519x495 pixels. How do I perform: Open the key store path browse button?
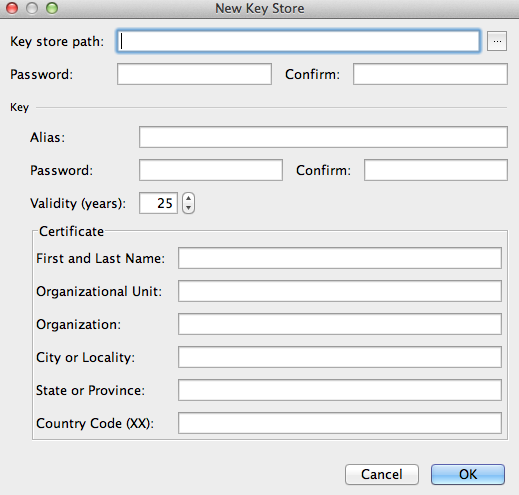[x=497, y=41]
